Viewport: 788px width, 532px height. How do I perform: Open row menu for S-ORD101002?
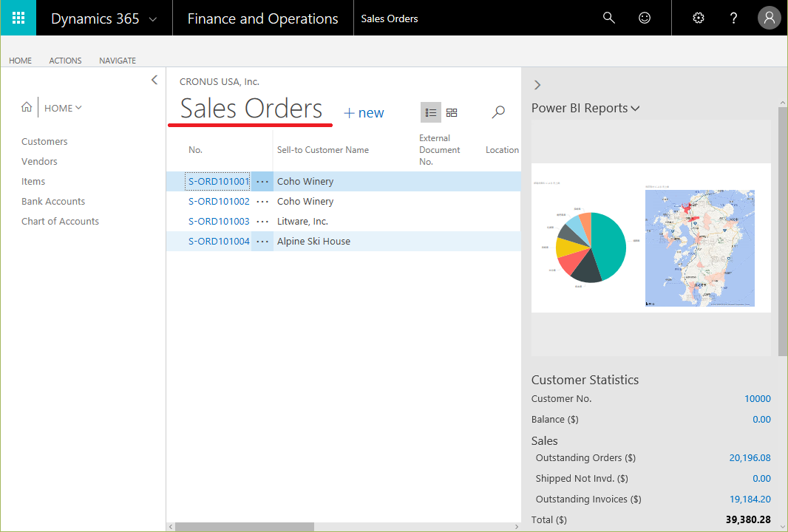(262, 202)
